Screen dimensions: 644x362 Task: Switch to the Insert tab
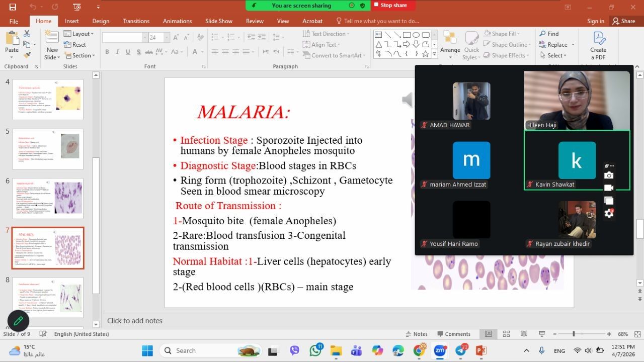click(72, 21)
